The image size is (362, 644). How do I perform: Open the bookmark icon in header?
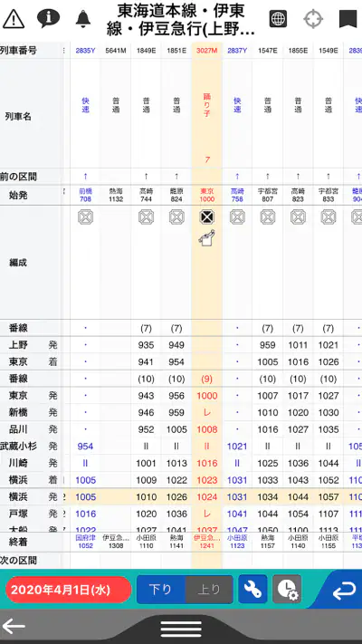tap(348, 19)
